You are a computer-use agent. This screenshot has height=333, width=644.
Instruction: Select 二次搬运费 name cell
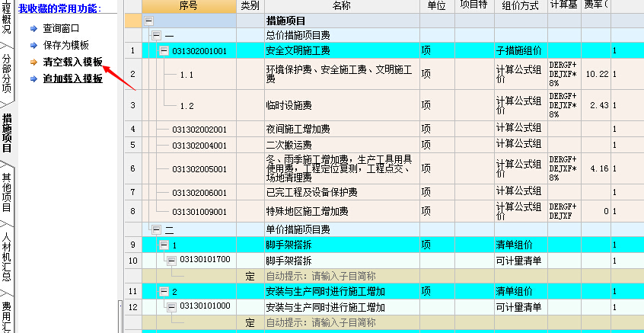342,145
